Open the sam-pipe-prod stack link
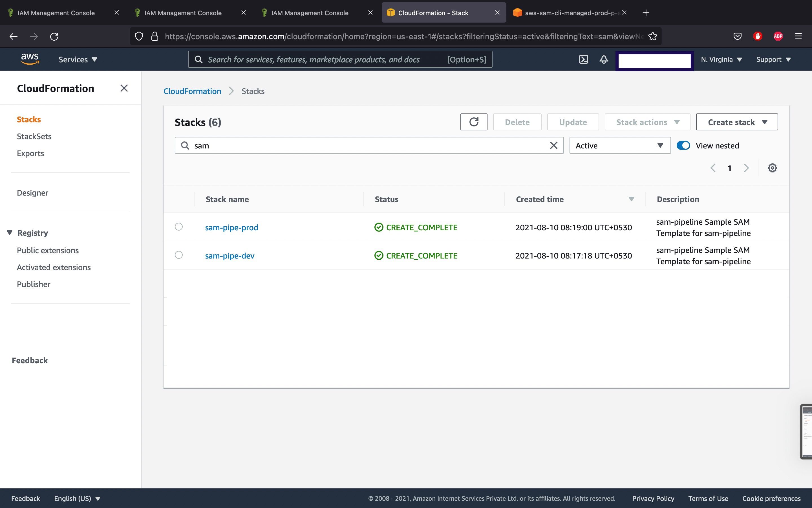The height and width of the screenshot is (508, 812). pos(231,227)
